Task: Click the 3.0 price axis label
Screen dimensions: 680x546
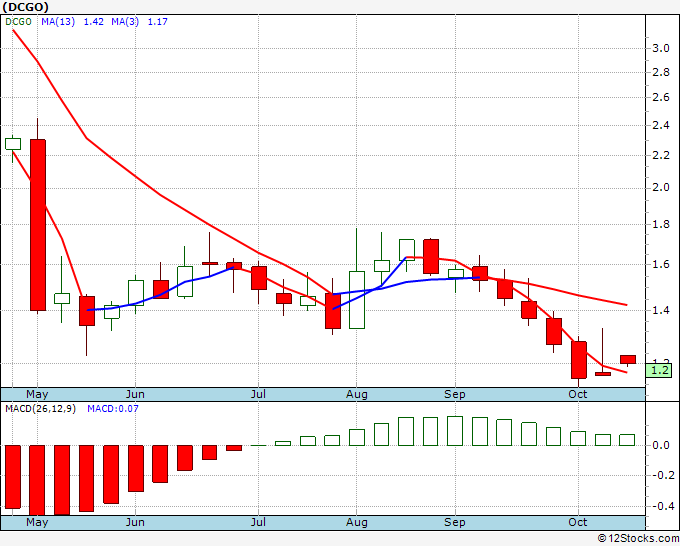Action: pos(661,48)
